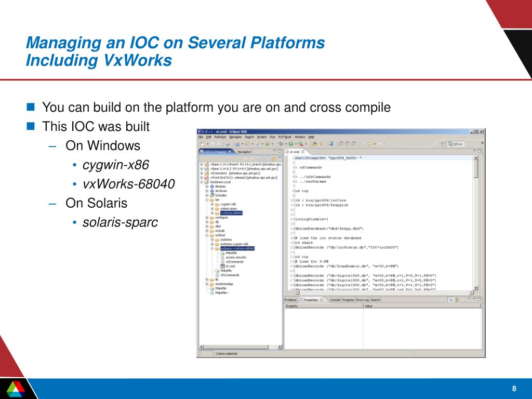Close the C/C++ Projects tab
532x399 pixels.
pyautogui.click(x=229, y=152)
